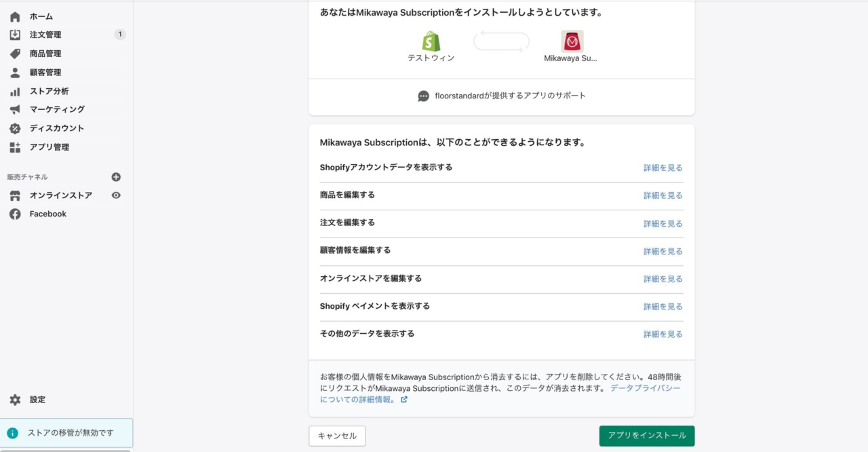The image size is (868, 452).
Task: Click ストアの移管が無効です banner
Action: tap(66, 433)
